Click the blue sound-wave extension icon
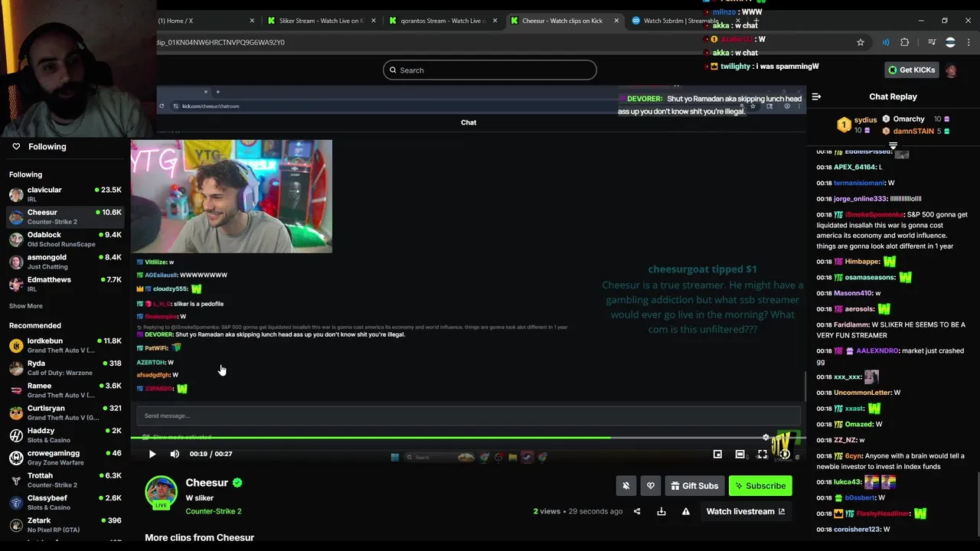This screenshot has width=980, height=551. (x=886, y=42)
